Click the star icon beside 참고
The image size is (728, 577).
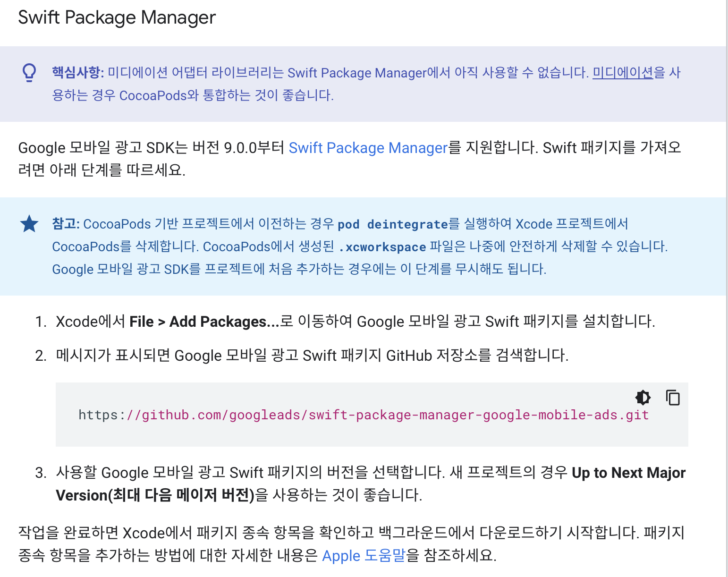(x=29, y=224)
